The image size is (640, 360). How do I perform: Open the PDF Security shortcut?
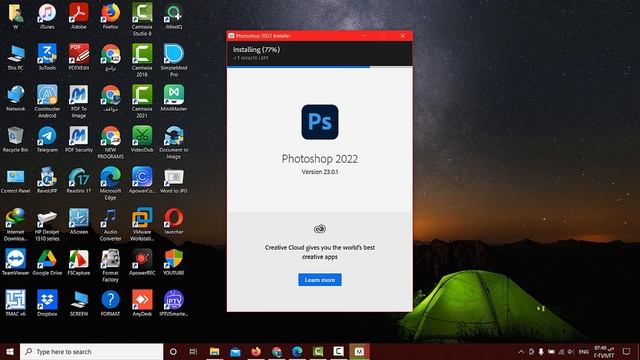[x=79, y=140]
